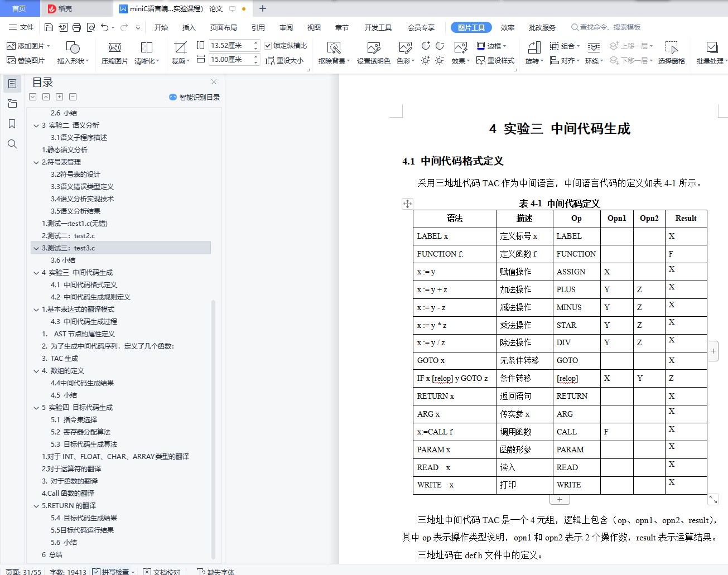Decrease picture contrast with the minus icon
The width and height of the screenshot is (728, 575).
coord(440,46)
